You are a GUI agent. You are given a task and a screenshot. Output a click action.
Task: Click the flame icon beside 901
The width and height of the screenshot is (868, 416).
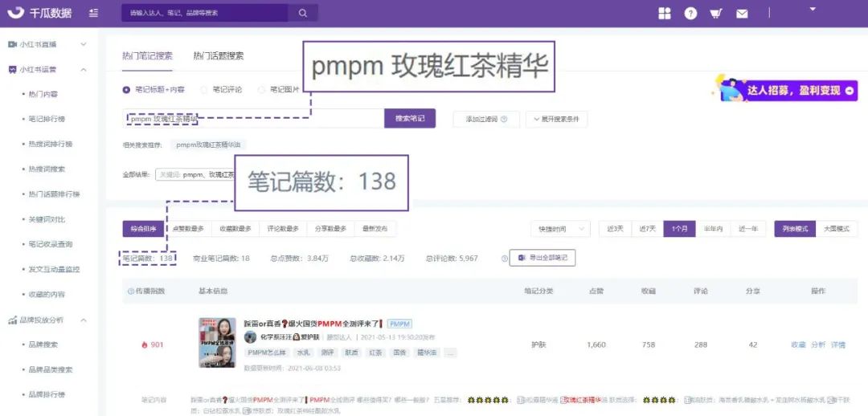[x=145, y=345]
